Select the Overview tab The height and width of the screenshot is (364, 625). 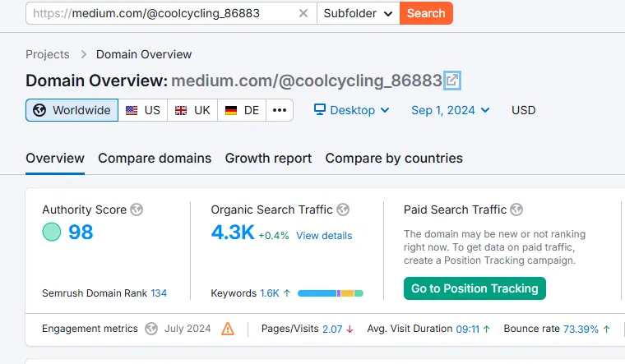55,158
